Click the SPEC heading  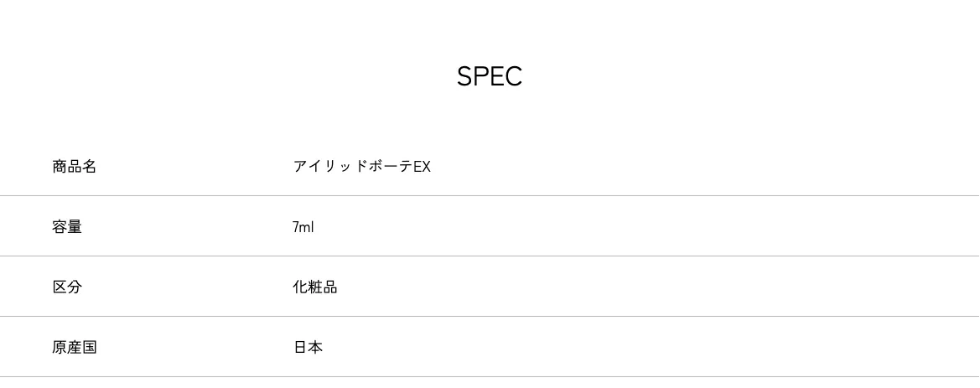point(490,76)
